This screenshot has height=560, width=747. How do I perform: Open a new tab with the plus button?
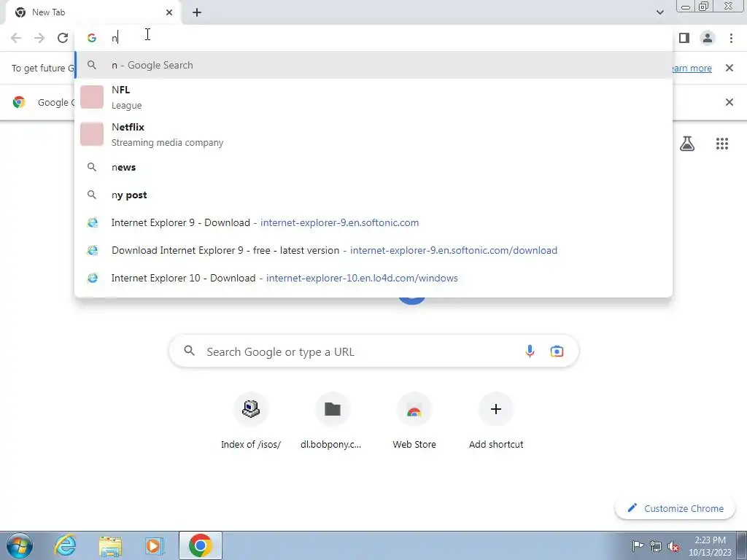pyautogui.click(x=197, y=13)
